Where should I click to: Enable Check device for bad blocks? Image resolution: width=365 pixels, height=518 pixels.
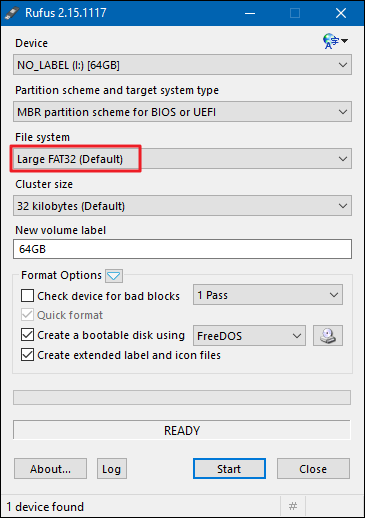click(x=27, y=296)
